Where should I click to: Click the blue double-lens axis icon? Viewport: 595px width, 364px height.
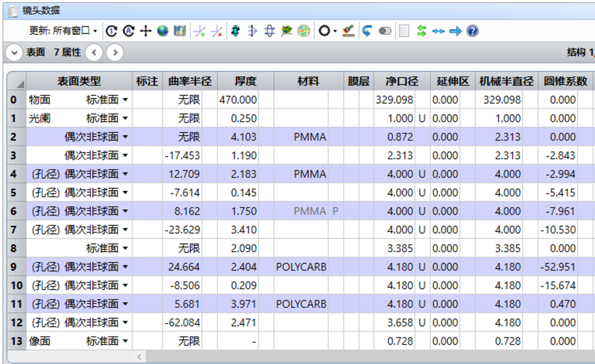269,31
